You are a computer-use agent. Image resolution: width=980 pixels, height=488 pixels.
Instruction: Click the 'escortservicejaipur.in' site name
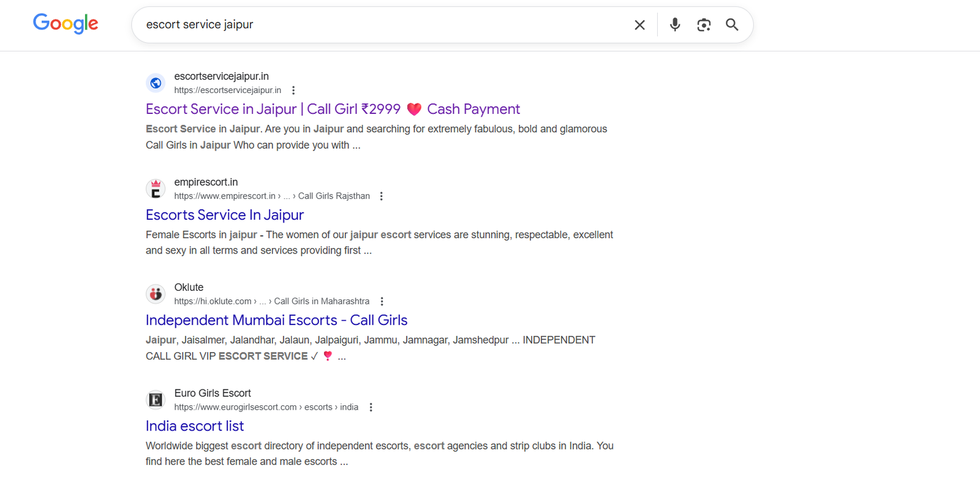[221, 77]
